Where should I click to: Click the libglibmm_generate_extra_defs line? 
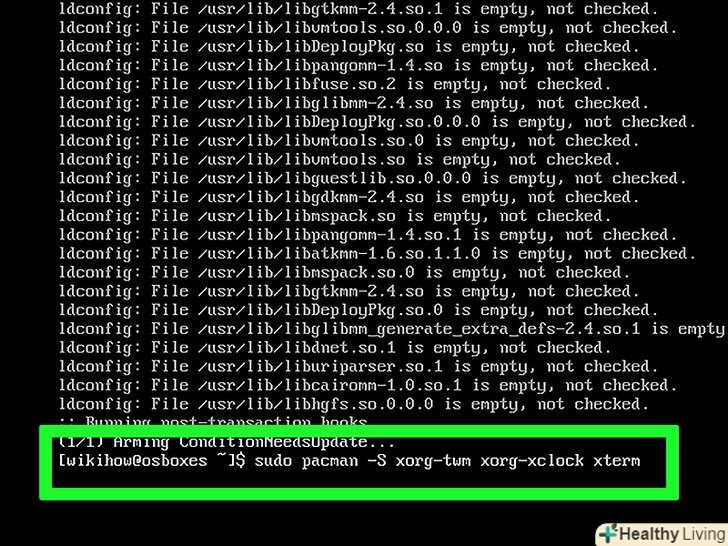(391, 329)
